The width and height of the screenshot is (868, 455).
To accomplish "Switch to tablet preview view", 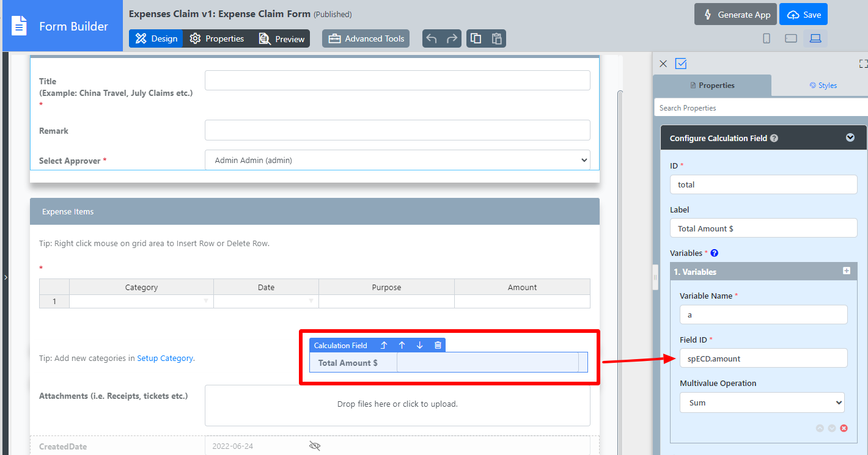I will point(791,38).
